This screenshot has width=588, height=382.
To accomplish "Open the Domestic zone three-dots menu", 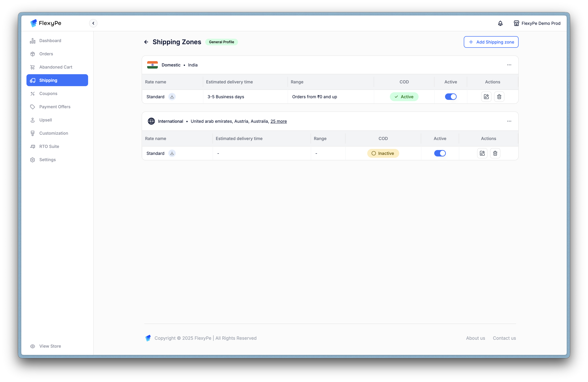I will pyautogui.click(x=509, y=65).
